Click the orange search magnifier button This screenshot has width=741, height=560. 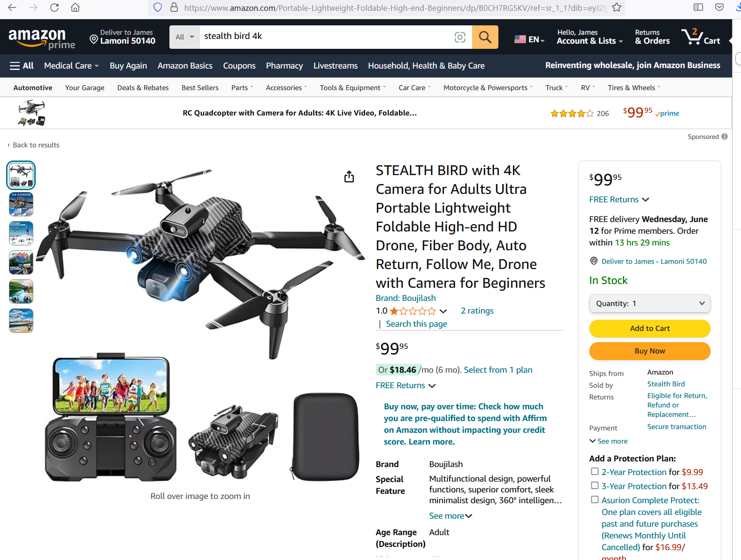(x=485, y=37)
